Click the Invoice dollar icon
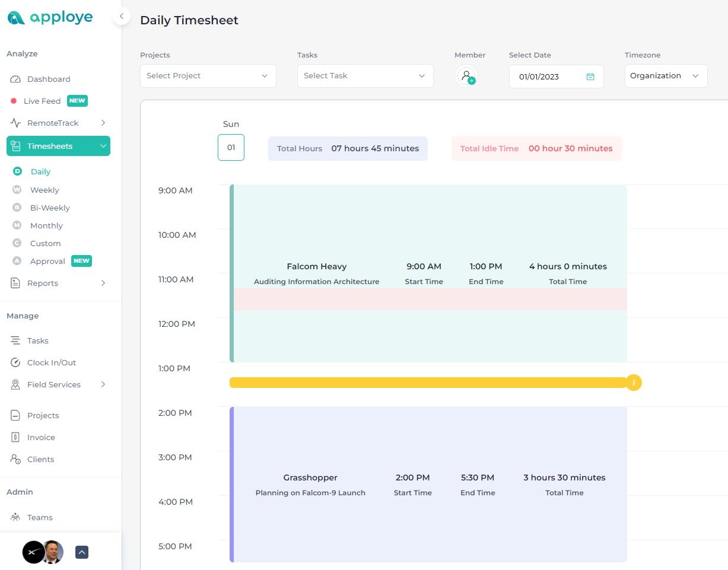The width and height of the screenshot is (728, 570). coord(16,437)
